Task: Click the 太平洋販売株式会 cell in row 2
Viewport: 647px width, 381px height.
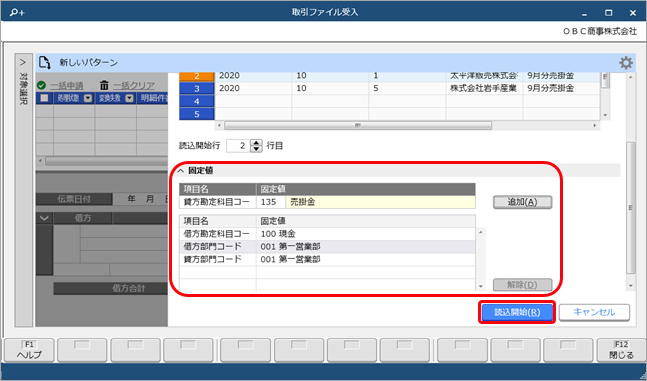Action: tap(484, 76)
